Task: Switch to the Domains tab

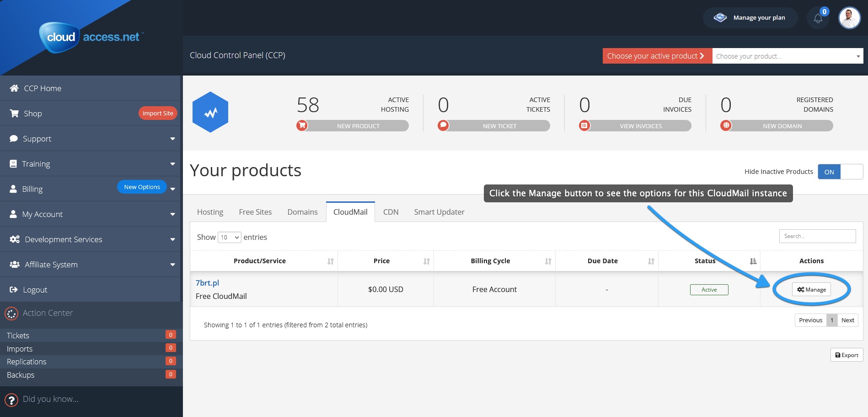Action: pyautogui.click(x=302, y=212)
